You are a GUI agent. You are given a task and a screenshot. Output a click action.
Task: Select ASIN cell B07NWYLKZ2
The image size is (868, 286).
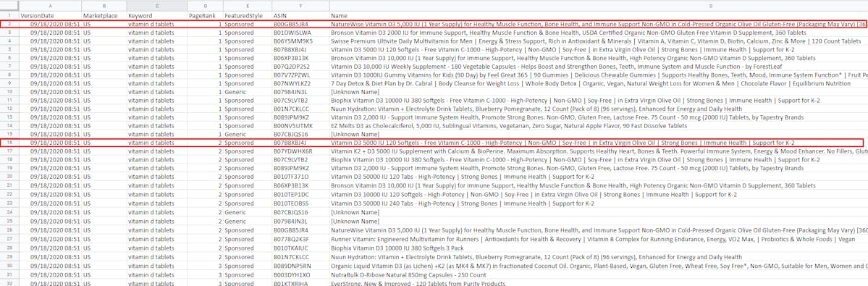click(x=300, y=83)
